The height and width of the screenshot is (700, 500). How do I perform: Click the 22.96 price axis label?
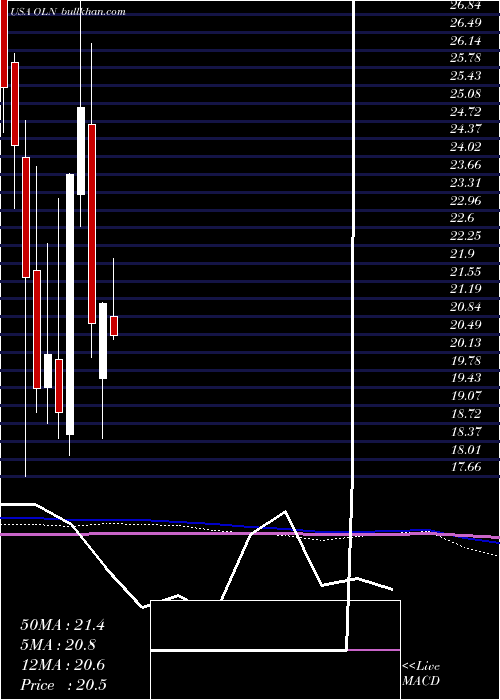pyautogui.click(x=466, y=200)
